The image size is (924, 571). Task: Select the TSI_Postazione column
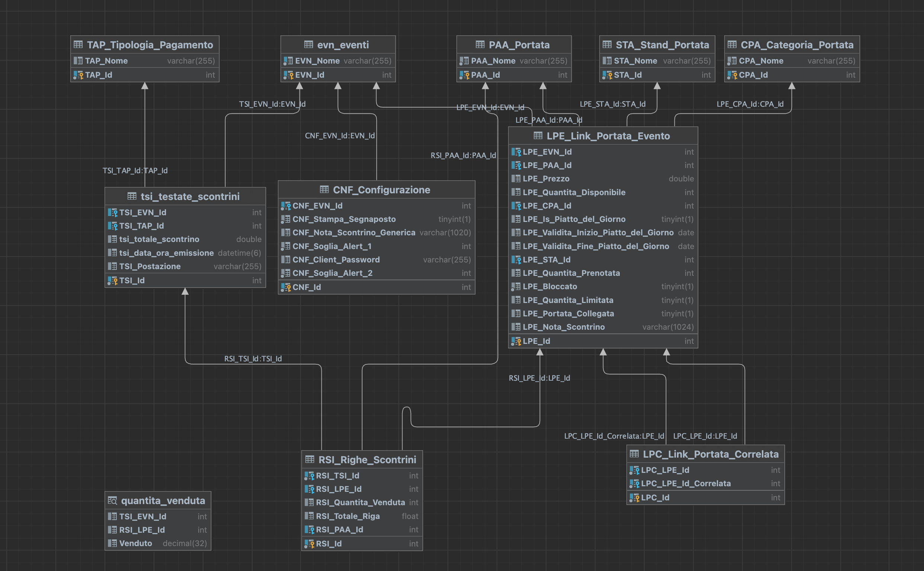point(185,266)
